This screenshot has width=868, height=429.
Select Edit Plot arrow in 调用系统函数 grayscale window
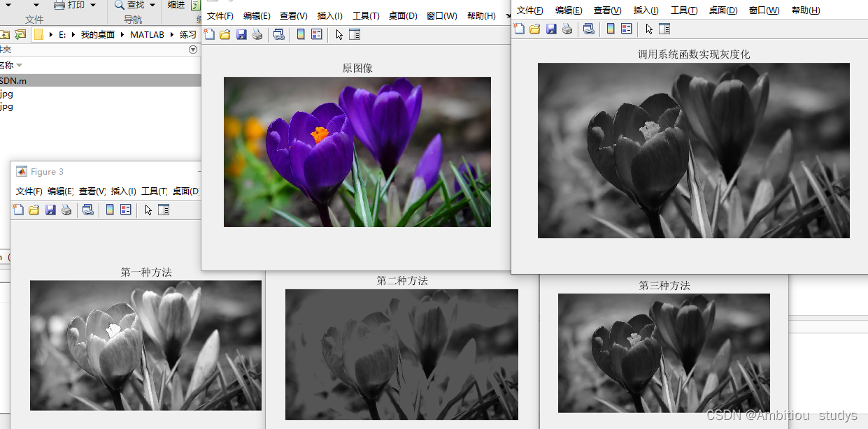click(x=649, y=29)
